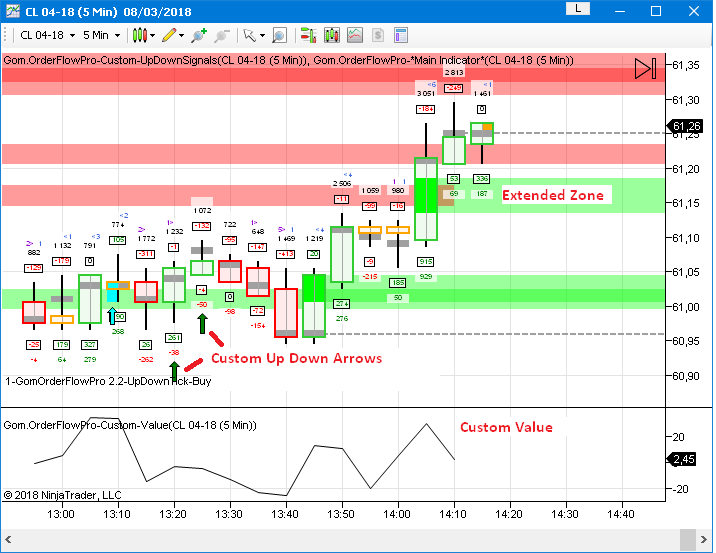
Task: Click the 3 051 volume label
Action: [426, 94]
